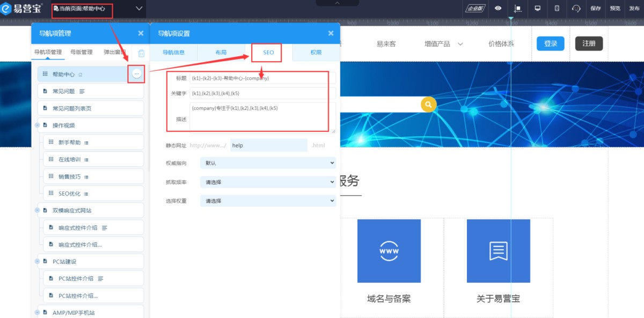This screenshot has height=318, width=644.
Task: Click the list icon beside 响应式控件介绍
Action: tap(105, 228)
